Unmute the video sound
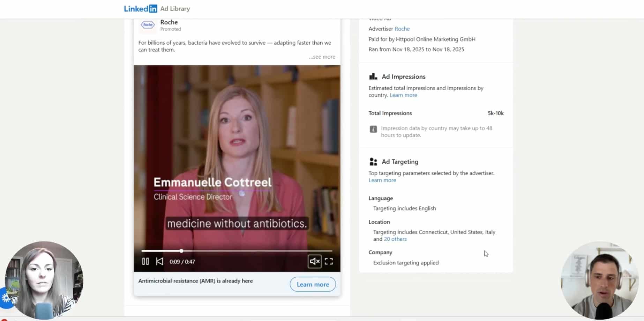The image size is (644, 321). 314,261
